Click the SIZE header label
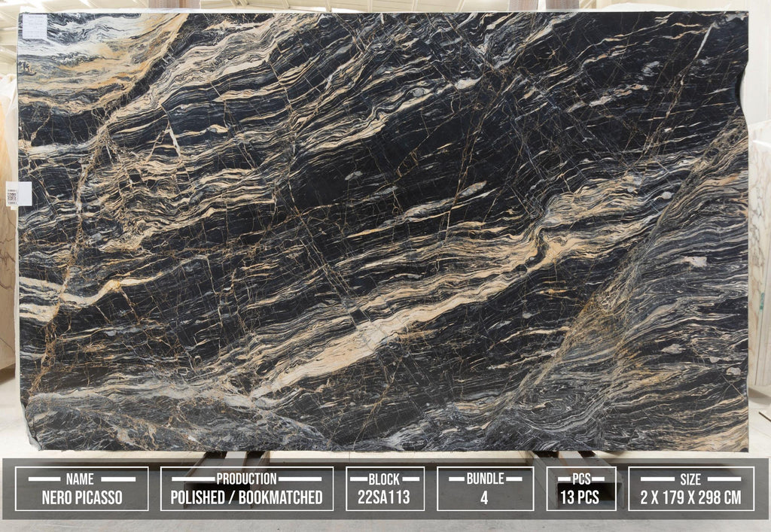771x532 pixels. coord(690,479)
